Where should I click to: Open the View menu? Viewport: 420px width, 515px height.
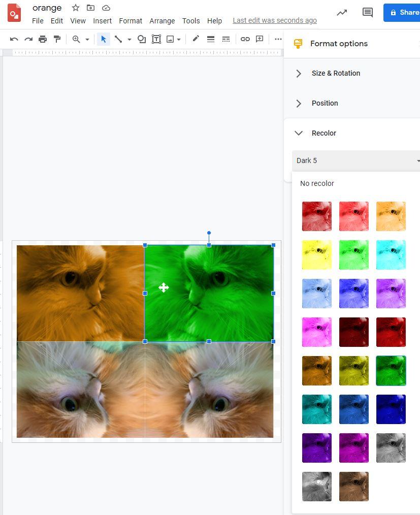click(78, 21)
